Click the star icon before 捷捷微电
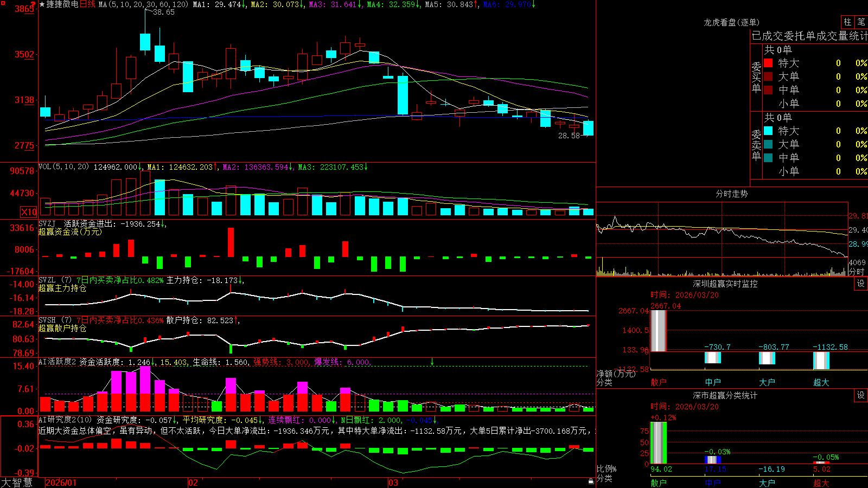Screen dimensions: 868x488 (42, 4)
